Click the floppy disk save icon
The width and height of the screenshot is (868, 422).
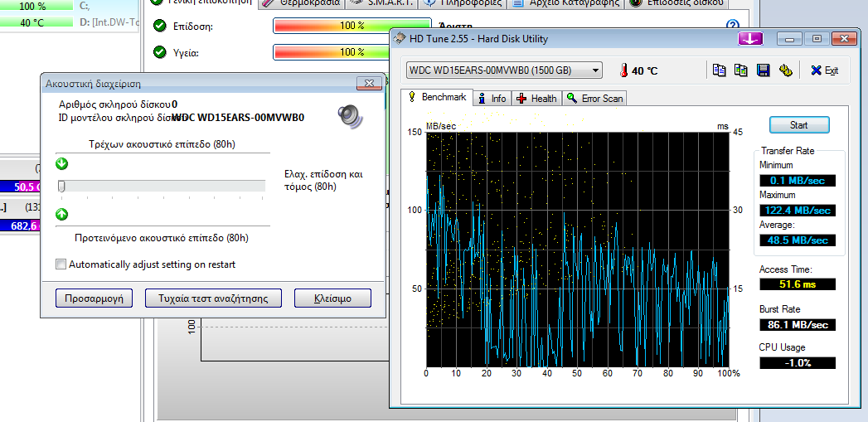[763, 70]
